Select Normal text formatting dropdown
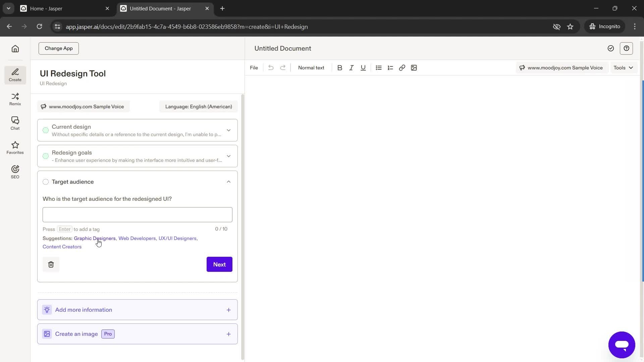Viewport: 644px width, 362px height. [x=311, y=68]
